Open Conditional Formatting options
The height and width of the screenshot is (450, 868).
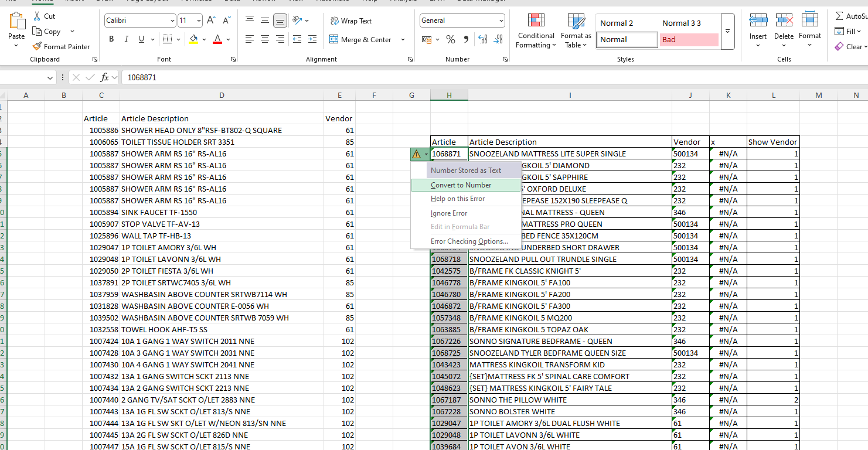536,30
